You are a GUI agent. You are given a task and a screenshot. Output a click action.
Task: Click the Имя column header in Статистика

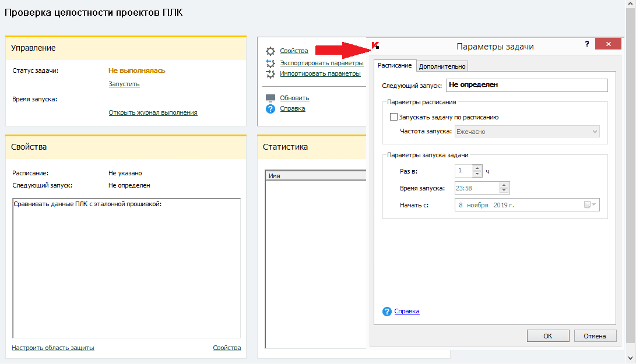(x=315, y=176)
